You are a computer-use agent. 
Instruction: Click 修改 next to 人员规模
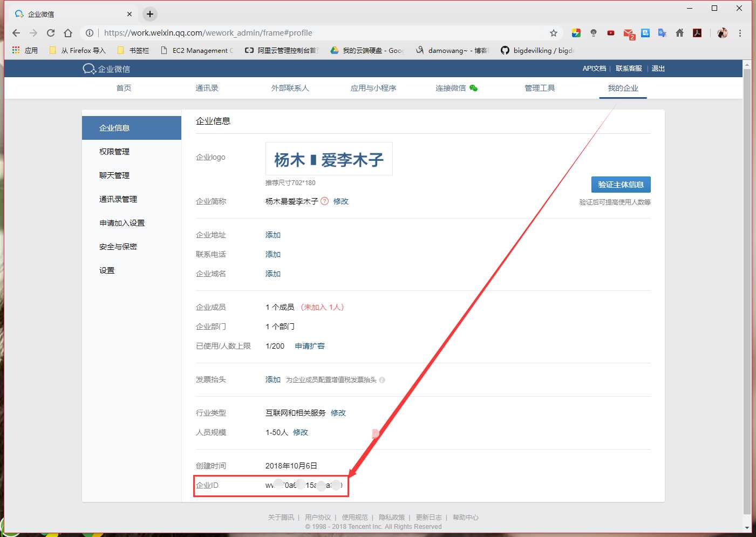point(301,432)
